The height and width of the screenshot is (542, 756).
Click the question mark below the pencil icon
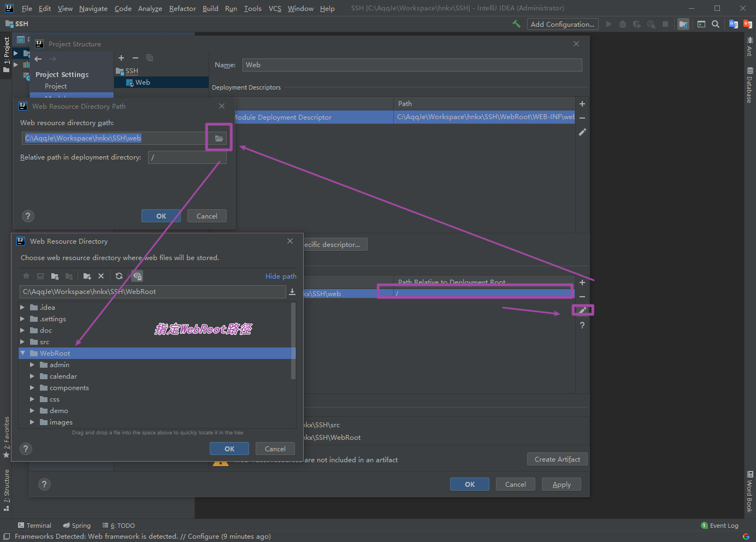(x=582, y=325)
